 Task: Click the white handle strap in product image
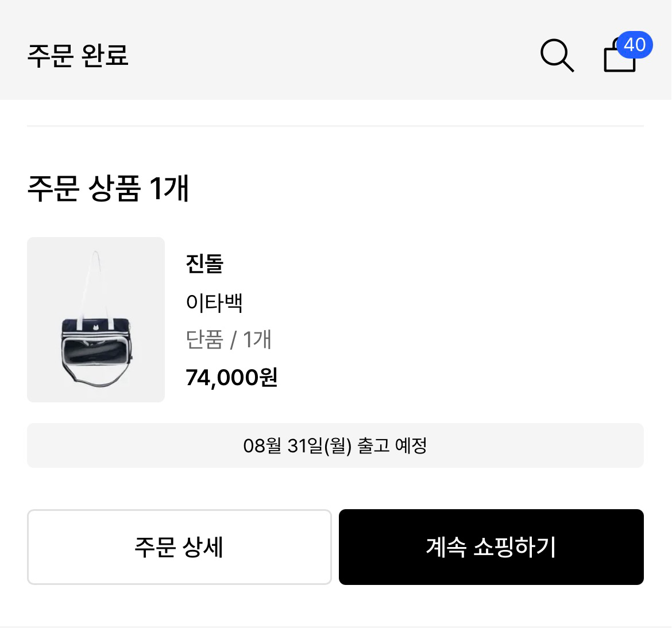[x=96, y=283]
